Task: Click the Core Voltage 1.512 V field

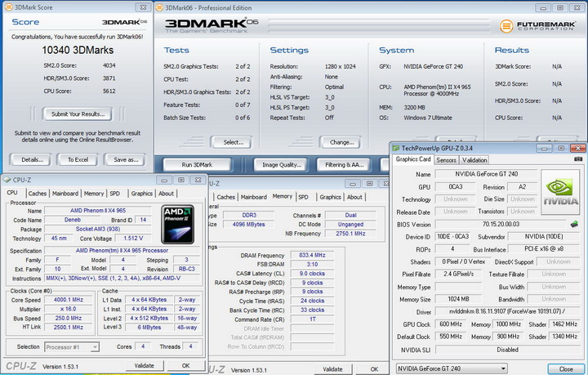Action: pyautogui.click(x=133, y=238)
